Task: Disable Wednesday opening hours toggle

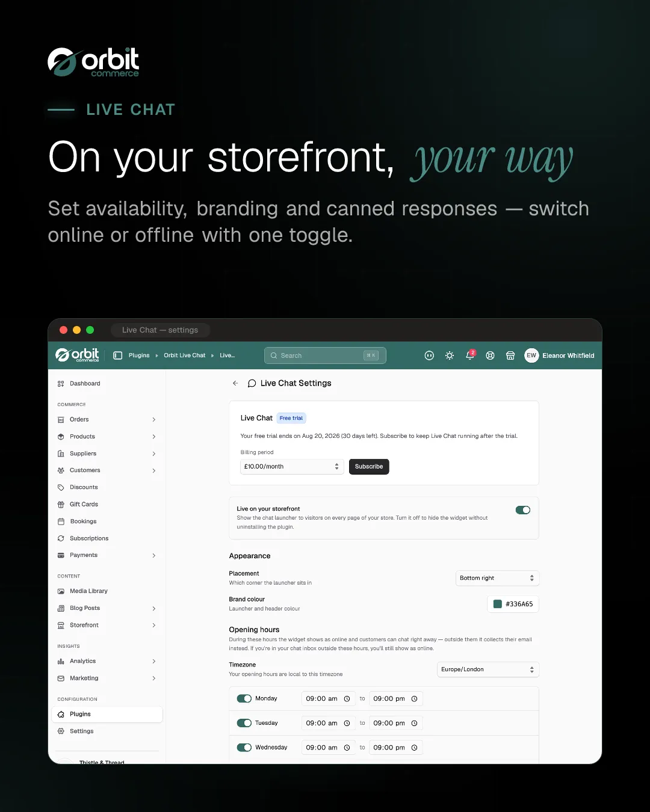Action: click(x=244, y=748)
